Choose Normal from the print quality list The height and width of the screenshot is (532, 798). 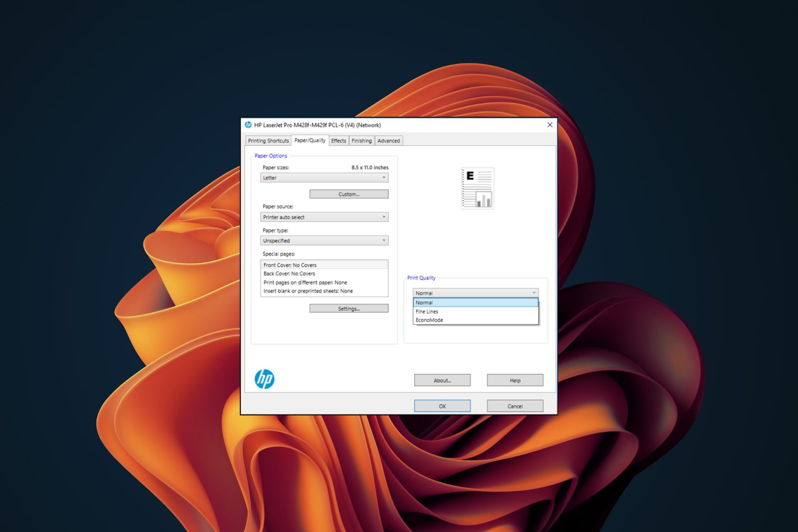(475, 303)
